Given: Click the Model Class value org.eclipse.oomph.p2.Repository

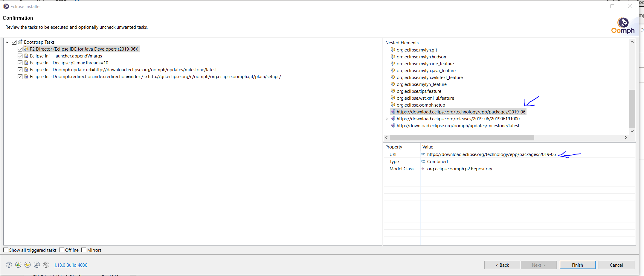Looking at the screenshot, I should tap(460, 169).
